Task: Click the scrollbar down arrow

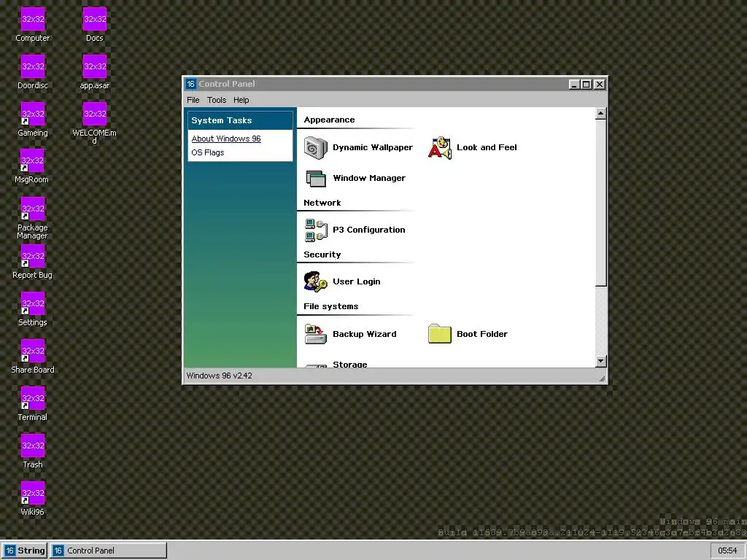Action: (601, 361)
